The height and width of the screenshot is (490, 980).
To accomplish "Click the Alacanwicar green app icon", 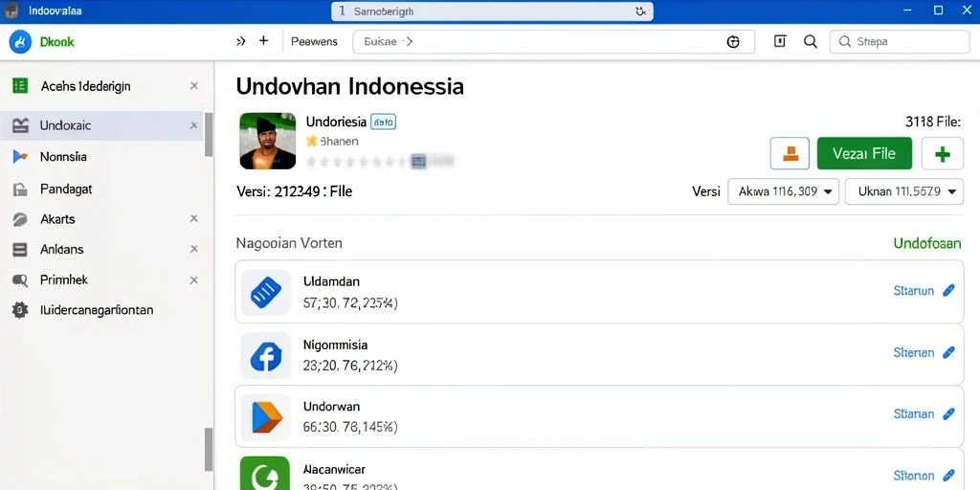I will (x=265, y=473).
